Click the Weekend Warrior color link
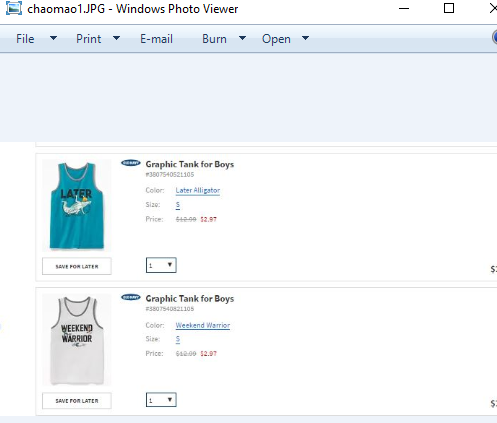The width and height of the screenshot is (497, 423). [x=203, y=325]
